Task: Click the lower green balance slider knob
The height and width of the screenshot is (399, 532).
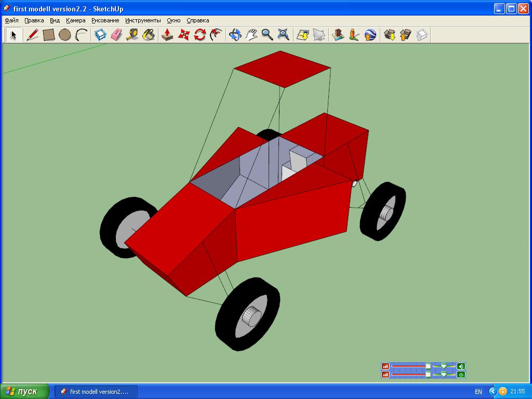Action: click(x=444, y=375)
